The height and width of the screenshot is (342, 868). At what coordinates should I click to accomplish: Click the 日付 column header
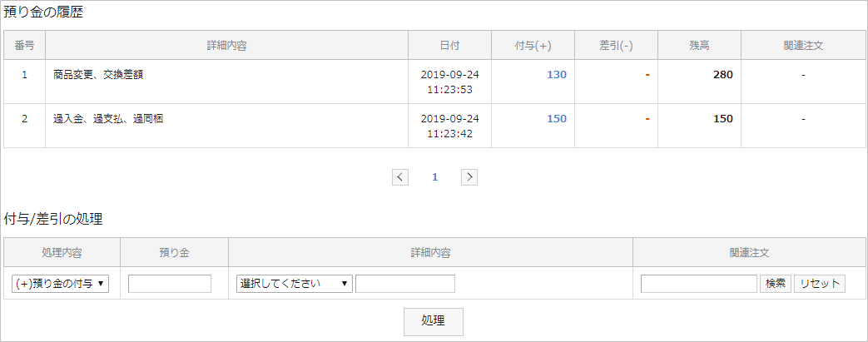pyautogui.click(x=450, y=46)
